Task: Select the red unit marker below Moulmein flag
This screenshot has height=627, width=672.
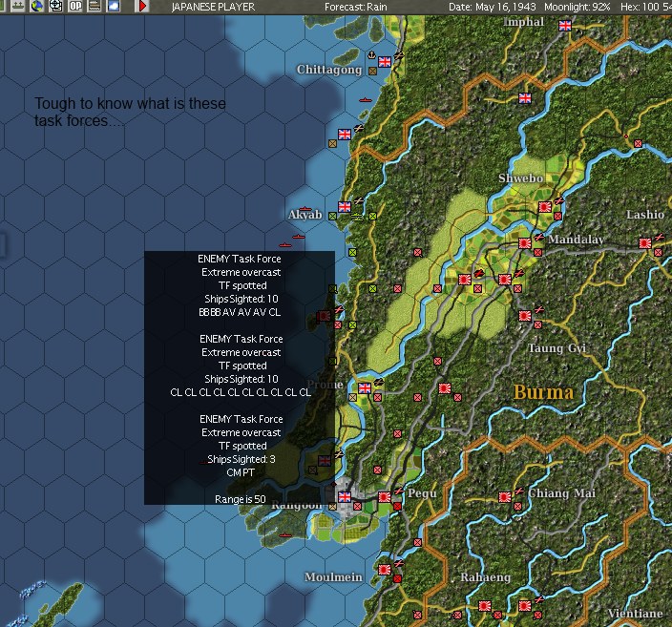Action: [398, 579]
